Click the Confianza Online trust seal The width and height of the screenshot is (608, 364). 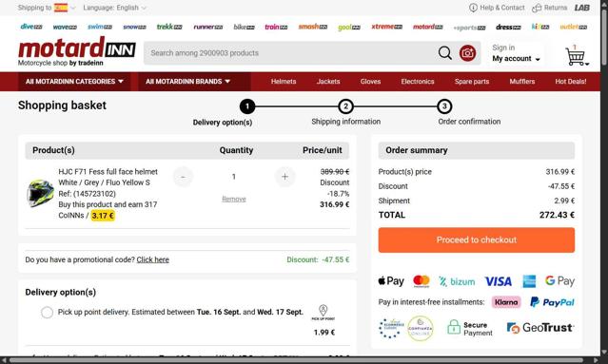(x=421, y=329)
